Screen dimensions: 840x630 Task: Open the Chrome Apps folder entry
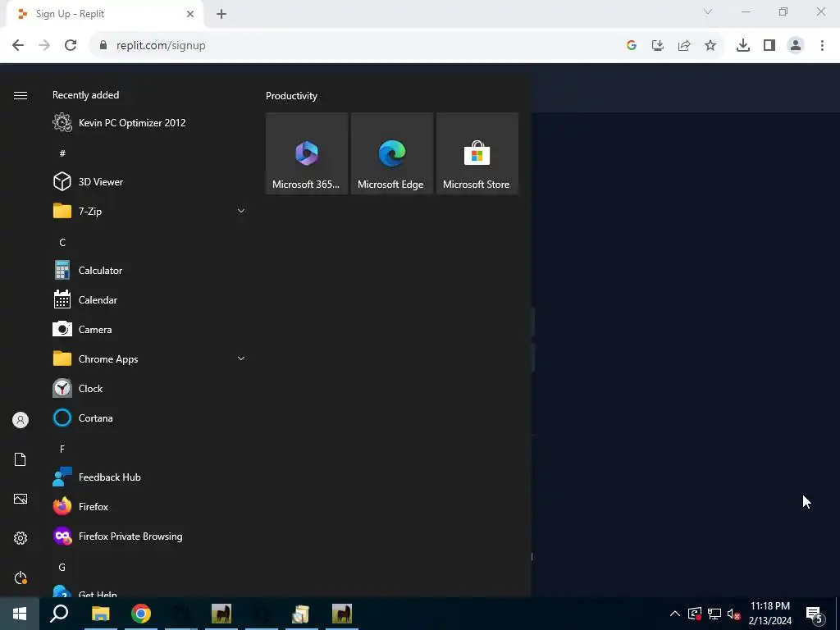click(x=148, y=359)
